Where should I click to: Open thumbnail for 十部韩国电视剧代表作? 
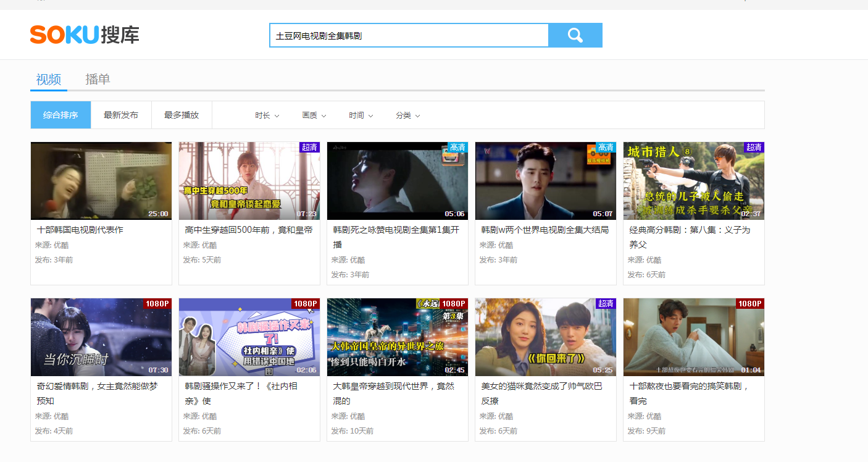101,181
